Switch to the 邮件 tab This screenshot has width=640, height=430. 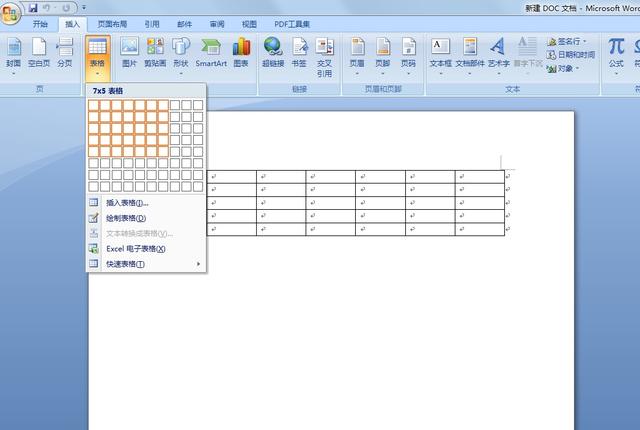click(184, 24)
